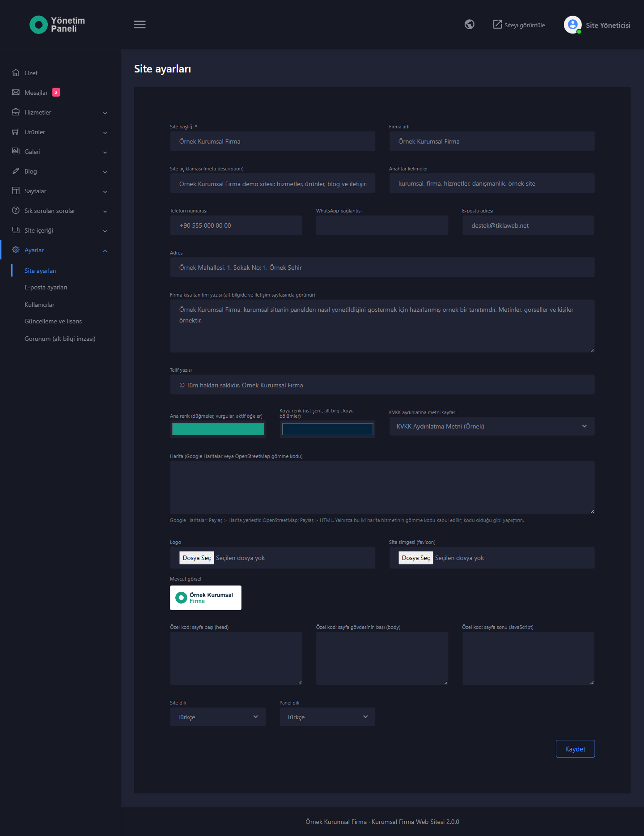Click the Ürünler cart icon
Screen dimensions: 644x836
pyautogui.click(x=16, y=132)
